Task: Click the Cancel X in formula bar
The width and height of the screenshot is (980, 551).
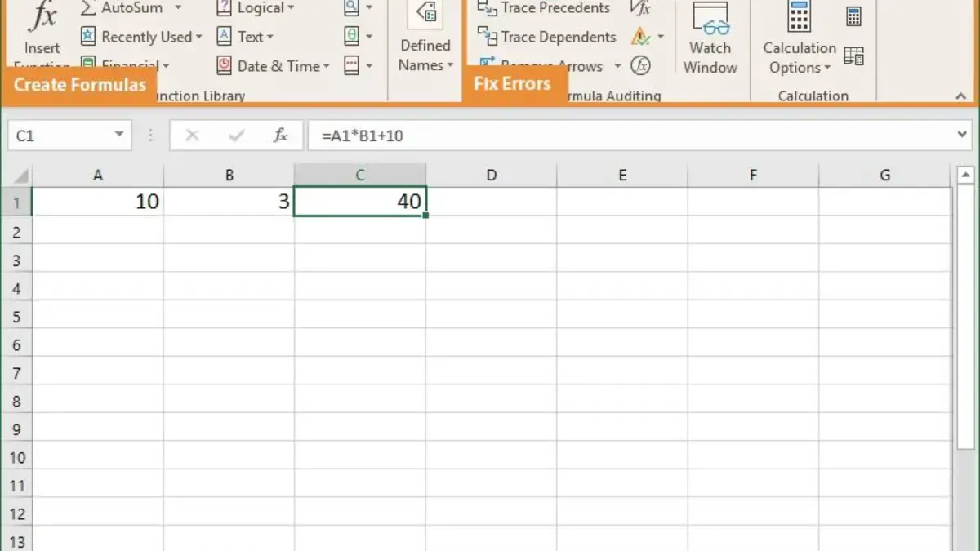Action: (192, 136)
